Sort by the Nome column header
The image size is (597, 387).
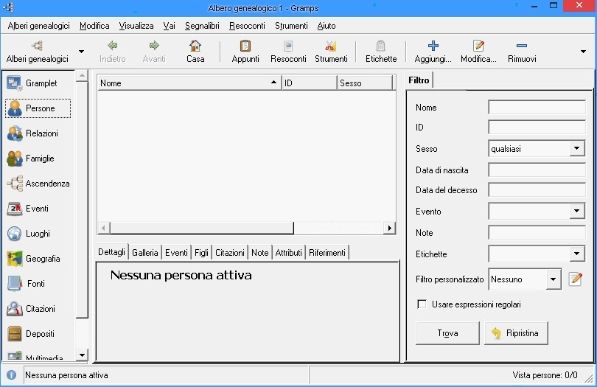click(x=189, y=83)
